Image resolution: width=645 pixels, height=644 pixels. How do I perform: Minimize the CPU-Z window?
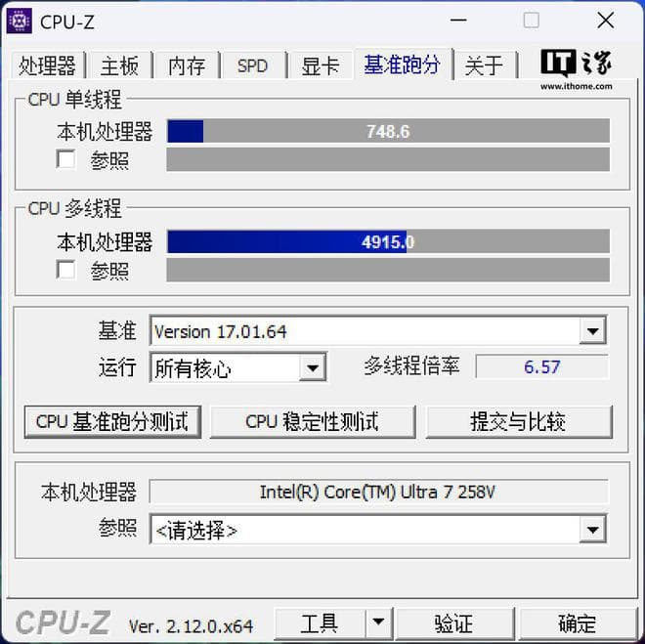click(x=457, y=21)
